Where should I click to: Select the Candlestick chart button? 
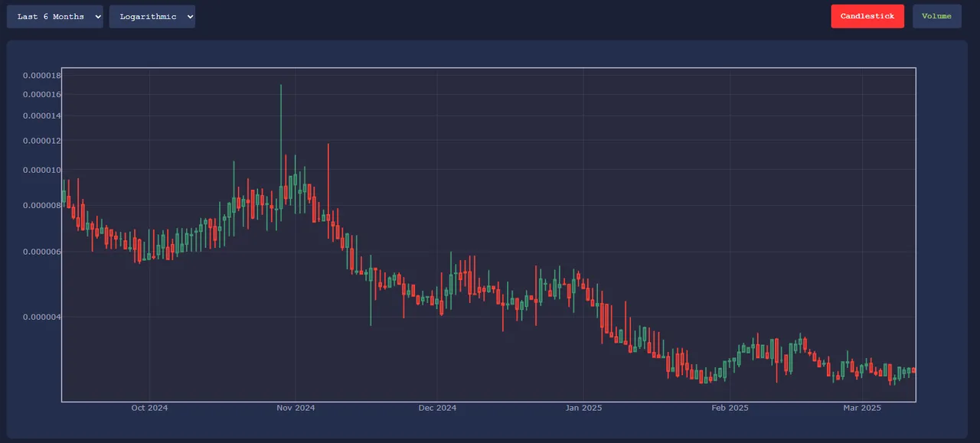[x=867, y=16]
